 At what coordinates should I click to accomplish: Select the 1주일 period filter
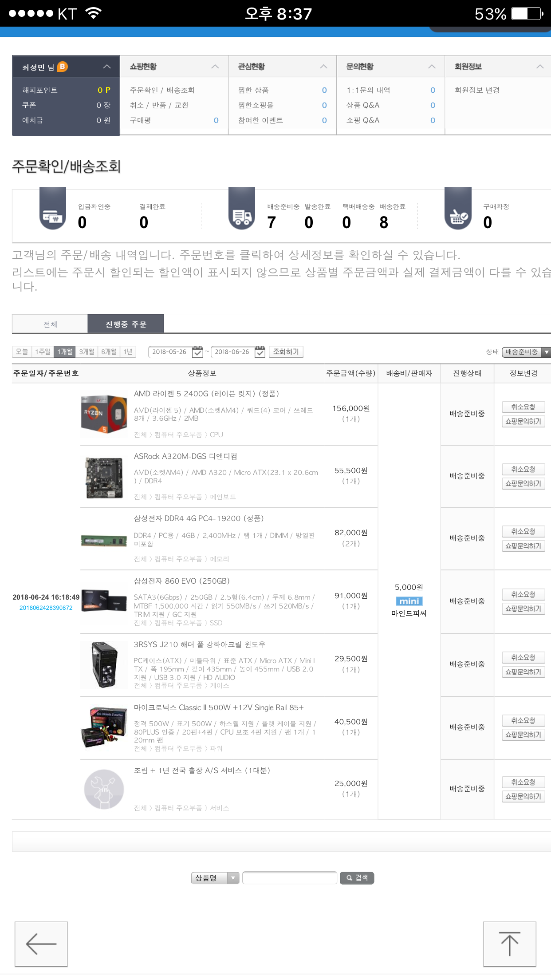coord(43,352)
